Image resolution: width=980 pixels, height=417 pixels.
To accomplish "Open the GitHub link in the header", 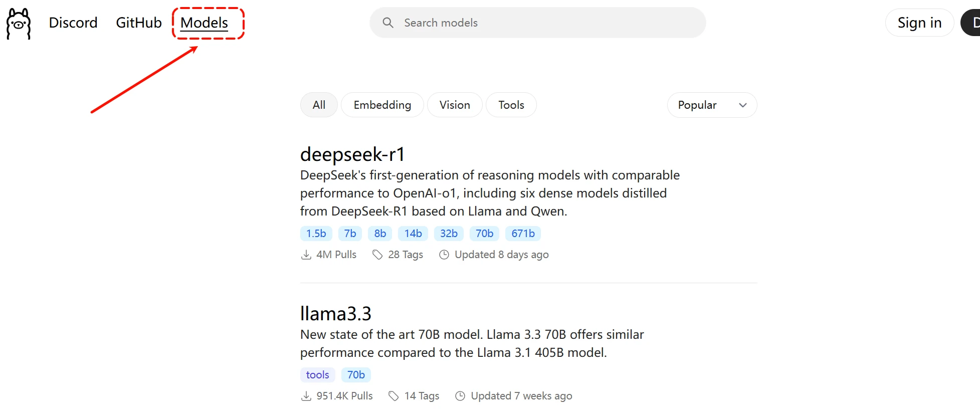I will coord(139,23).
